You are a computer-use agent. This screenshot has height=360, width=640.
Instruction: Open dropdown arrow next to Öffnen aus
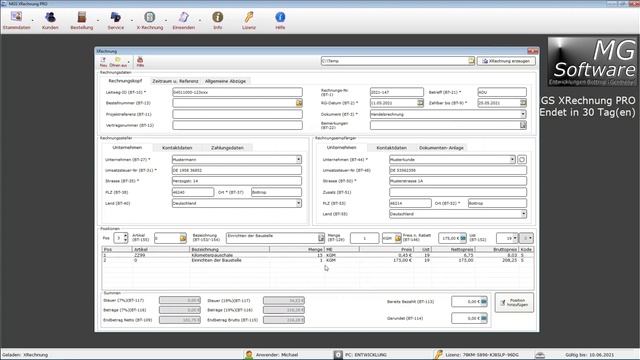(x=129, y=62)
